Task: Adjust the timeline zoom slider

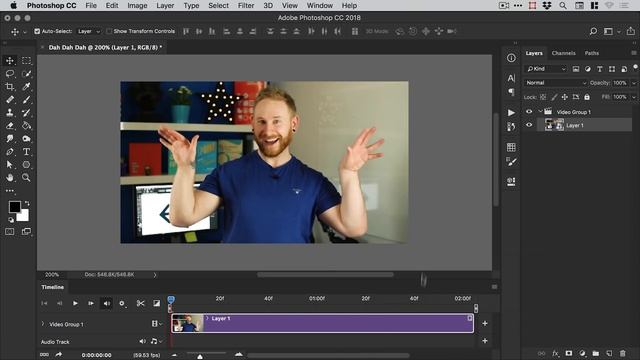Action: (x=200, y=356)
